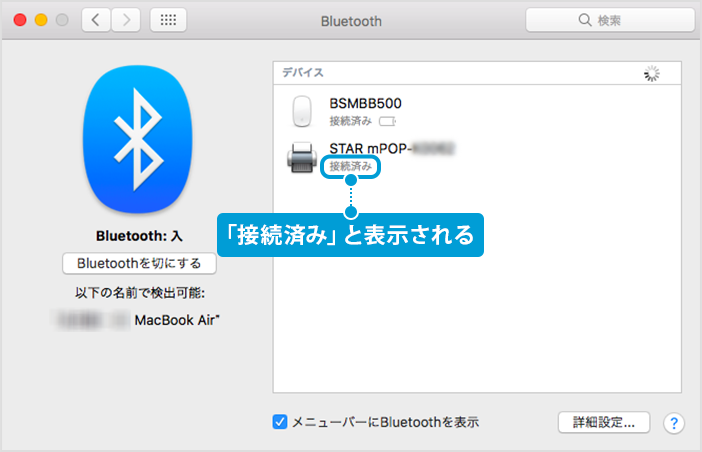Toggle メニューバーにBluetoothを表示 checkbox
The height and width of the screenshot is (452, 702).
[280, 422]
